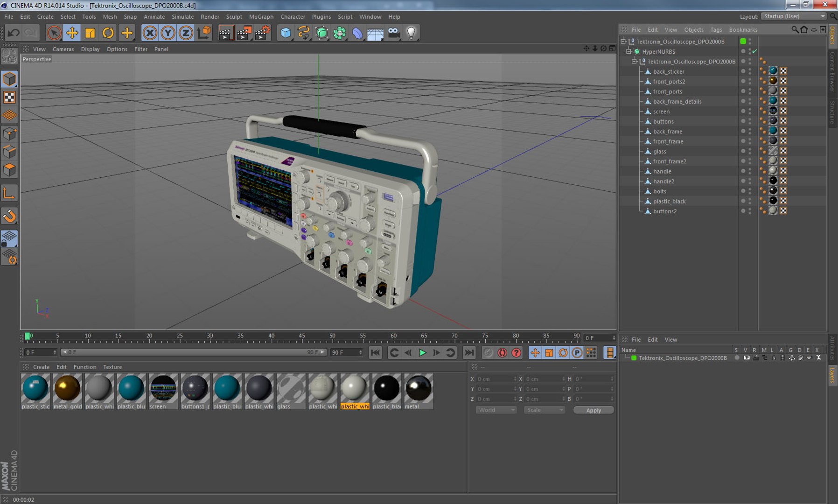This screenshot has width=838, height=504.
Task: Toggle Y axis lock
Action: [x=168, y=33]
